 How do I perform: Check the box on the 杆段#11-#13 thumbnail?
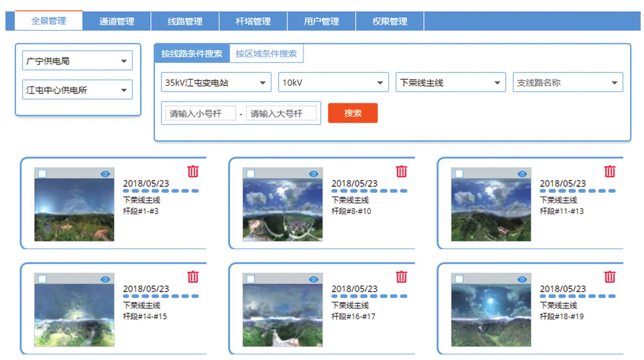[459, 174]
